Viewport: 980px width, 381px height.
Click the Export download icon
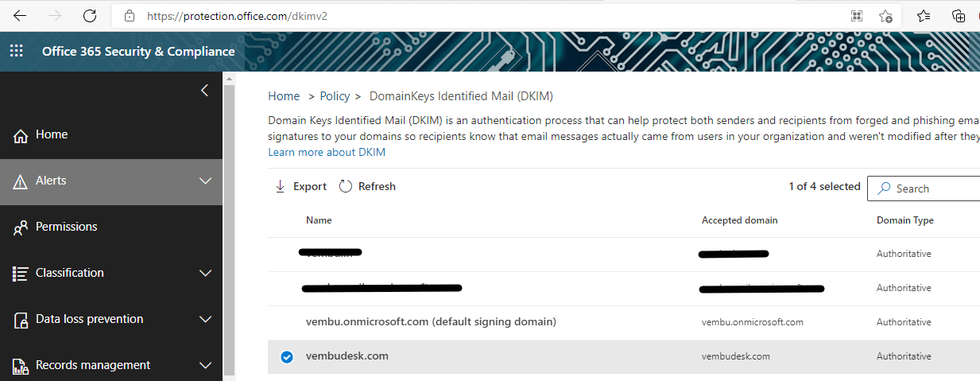point(280,186)
